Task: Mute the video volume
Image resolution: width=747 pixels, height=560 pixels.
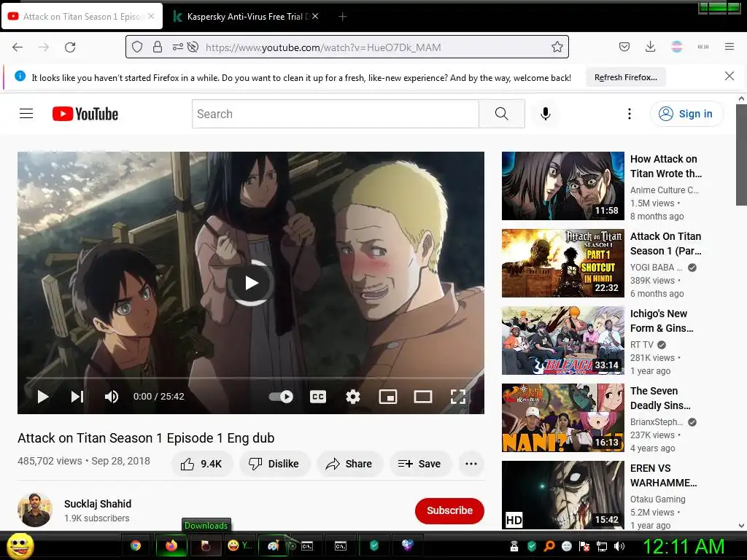Action: [112, 397]
